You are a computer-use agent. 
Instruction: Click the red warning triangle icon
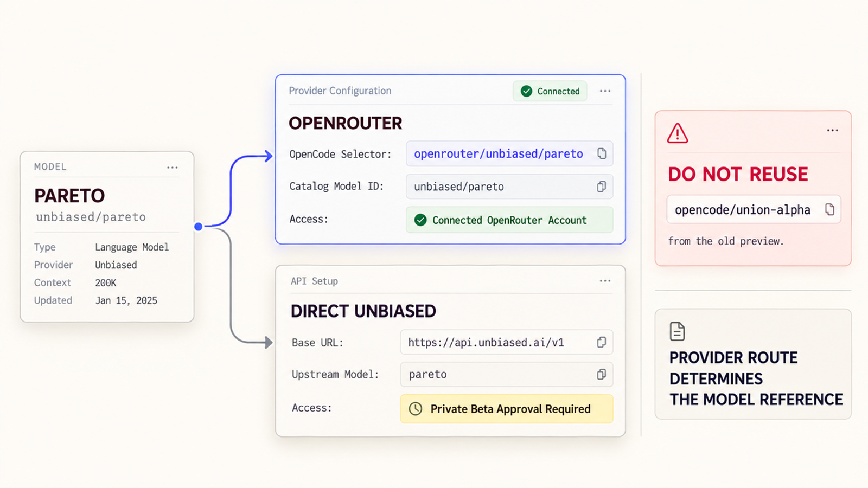tap(678, 133)
